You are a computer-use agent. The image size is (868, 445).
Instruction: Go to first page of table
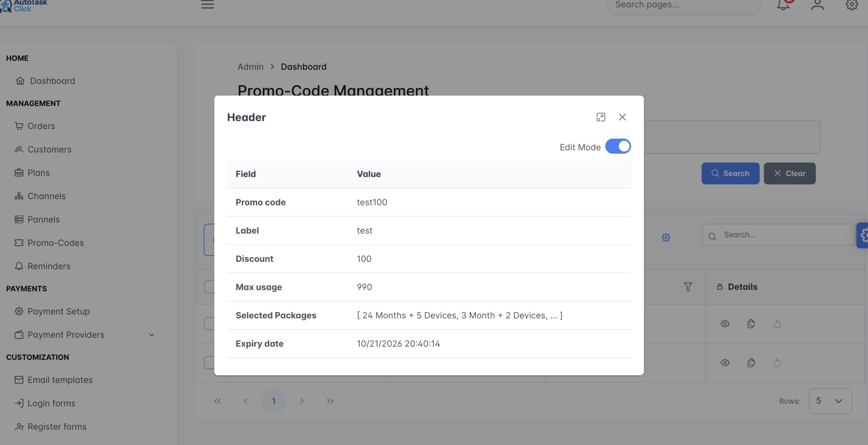point(217,401)
